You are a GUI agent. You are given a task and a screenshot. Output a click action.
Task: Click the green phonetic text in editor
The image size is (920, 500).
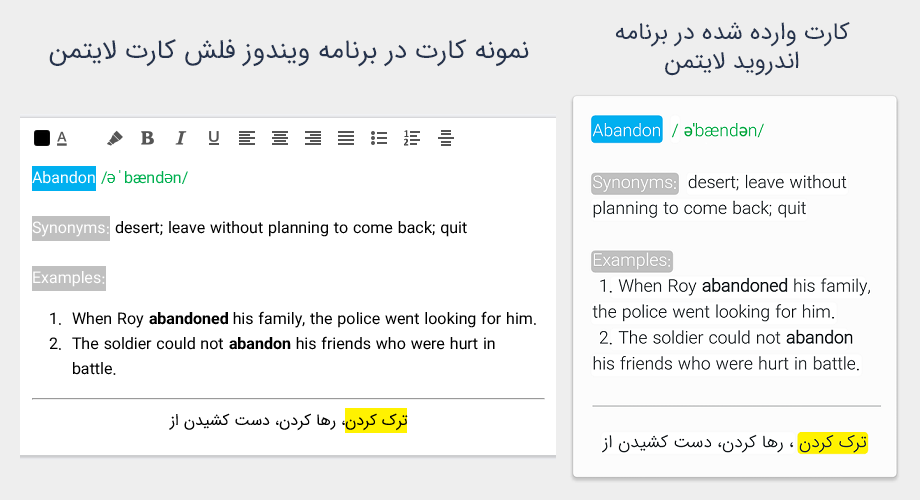click(144, 178)
